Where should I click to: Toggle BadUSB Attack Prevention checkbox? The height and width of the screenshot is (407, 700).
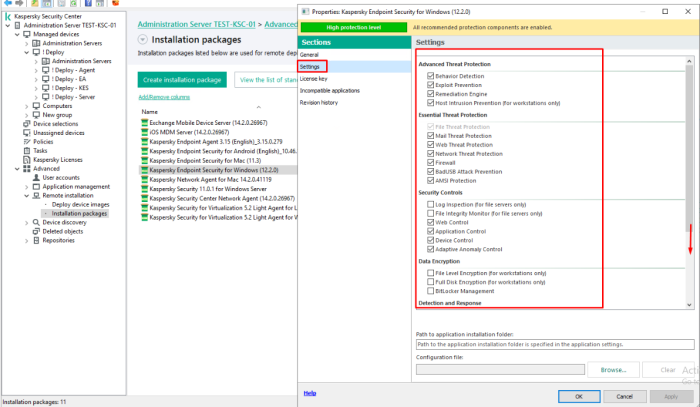pos(430,171)
